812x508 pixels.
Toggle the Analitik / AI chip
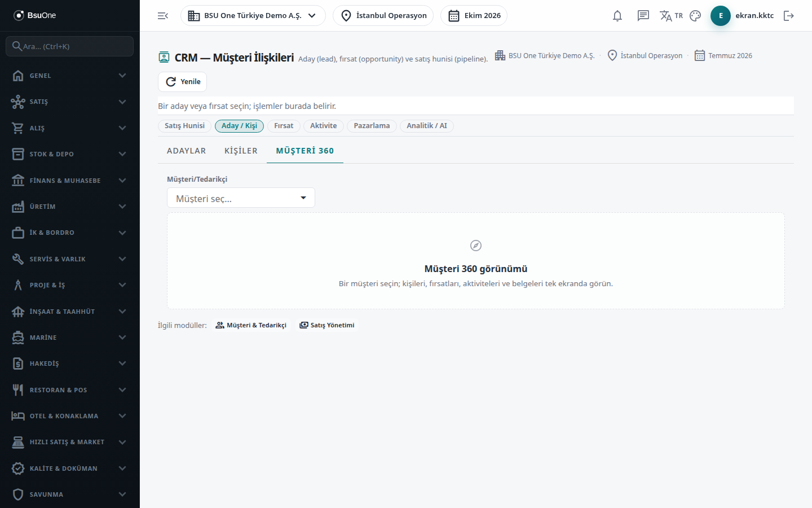tap(427, 126)
